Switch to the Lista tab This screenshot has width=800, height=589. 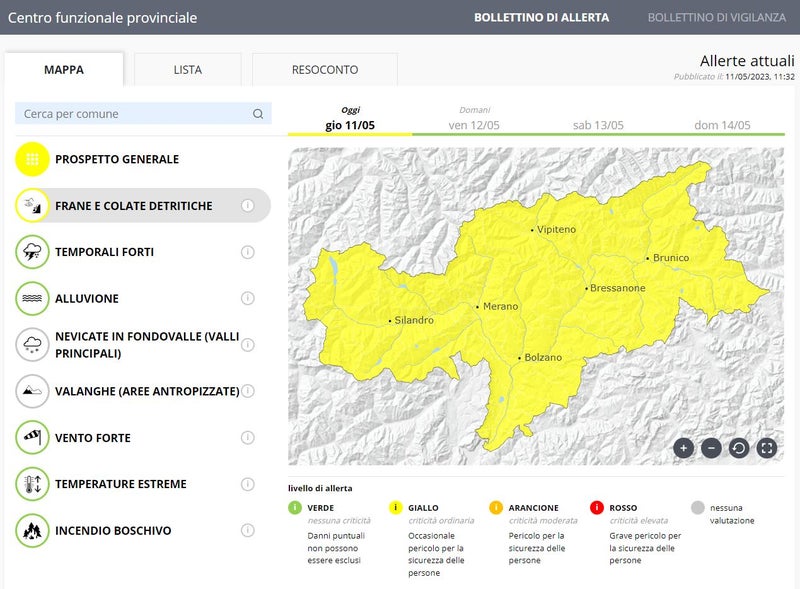point(187,70)
